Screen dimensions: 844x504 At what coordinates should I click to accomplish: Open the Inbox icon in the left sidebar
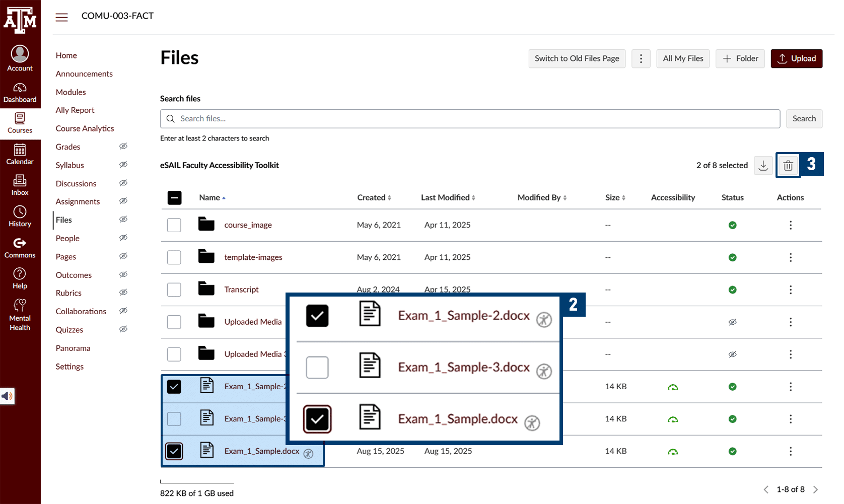pos(20,182)
